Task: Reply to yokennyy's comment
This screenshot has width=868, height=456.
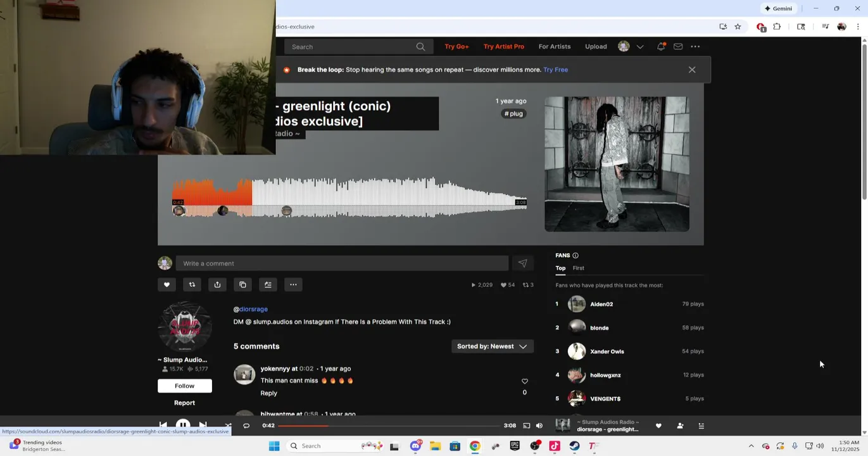Action: pos(268,393)
